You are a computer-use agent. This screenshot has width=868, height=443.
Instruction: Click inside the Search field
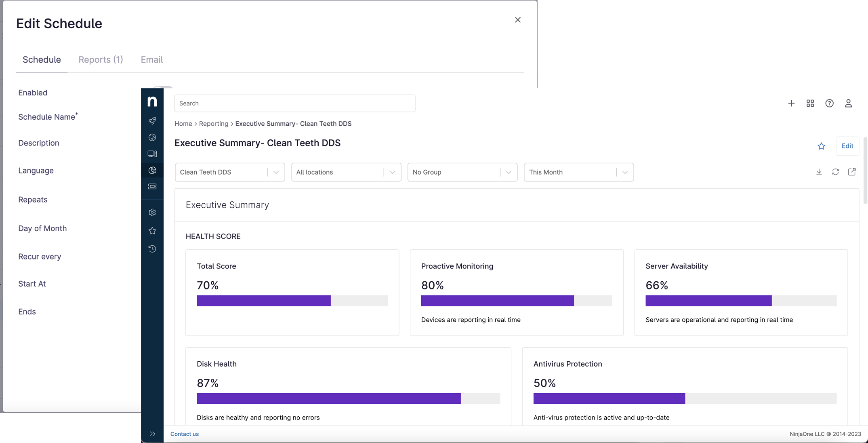click(294, 103)
